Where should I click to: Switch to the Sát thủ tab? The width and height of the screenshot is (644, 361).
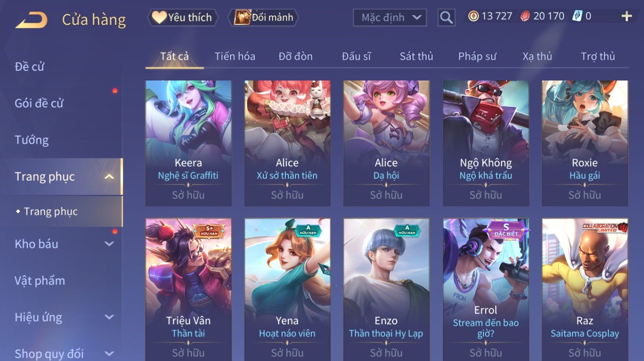click(x=416, y=56)
